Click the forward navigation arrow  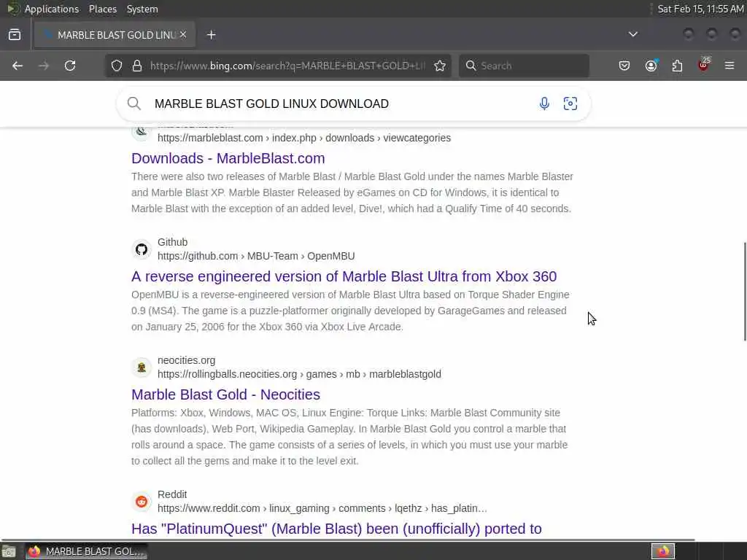pos(44,66)
